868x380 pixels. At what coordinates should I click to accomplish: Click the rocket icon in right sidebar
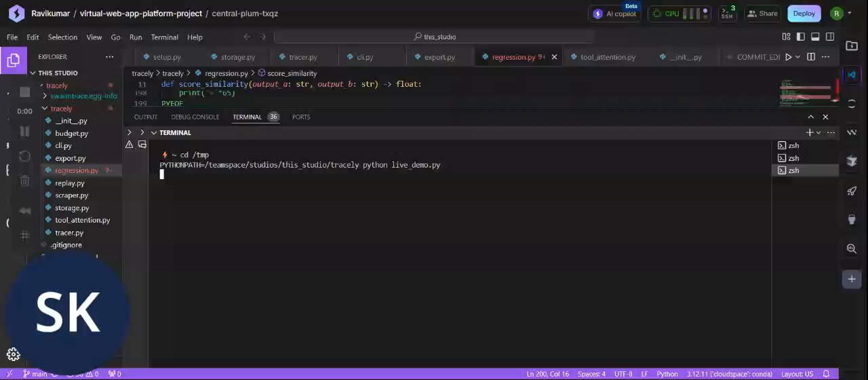pyautogui.click(x=852, y=191)
